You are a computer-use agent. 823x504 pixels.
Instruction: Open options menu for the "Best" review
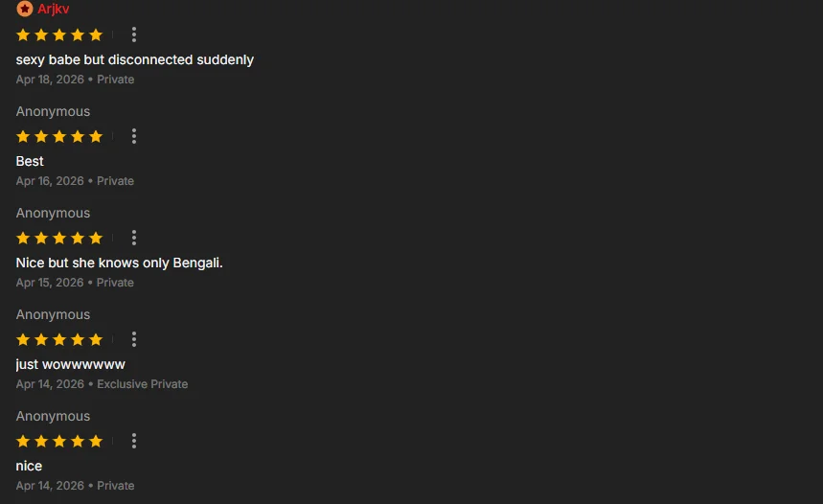click(134, 136)
